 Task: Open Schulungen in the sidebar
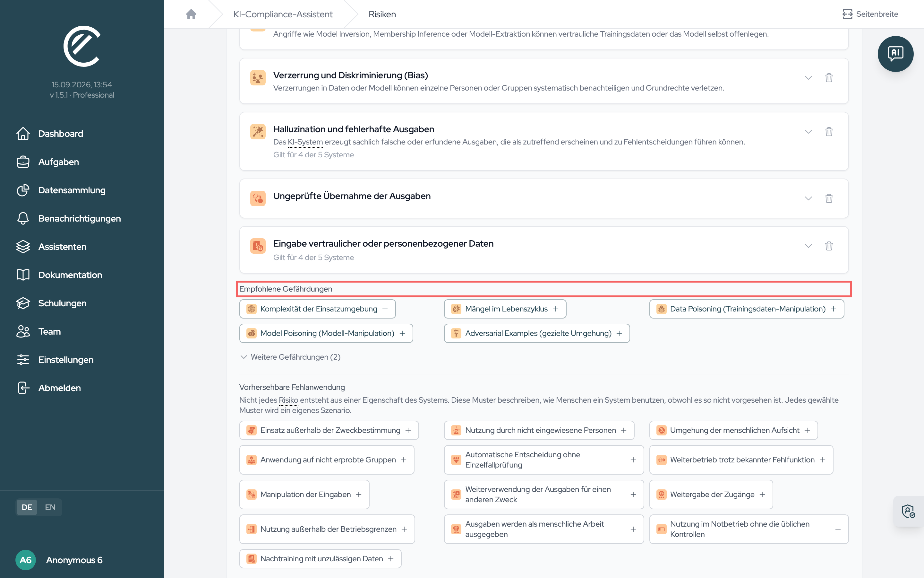(52, 303)
